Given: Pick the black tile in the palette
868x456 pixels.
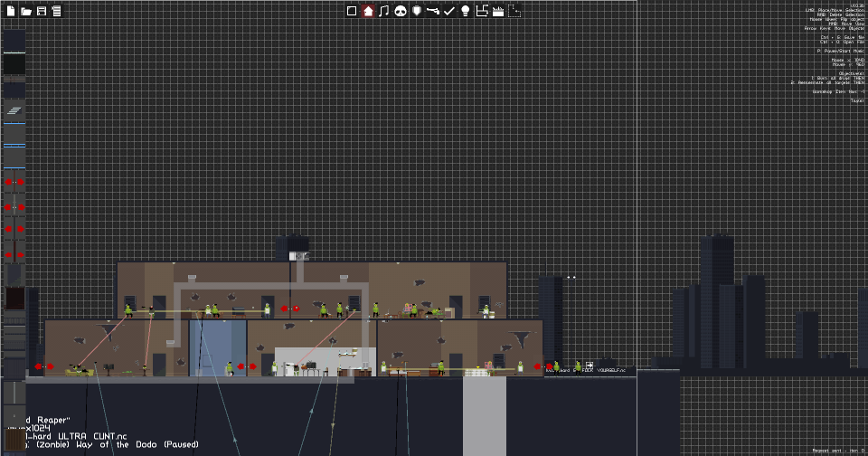Looking at the screenshot, I should point(14,64).
